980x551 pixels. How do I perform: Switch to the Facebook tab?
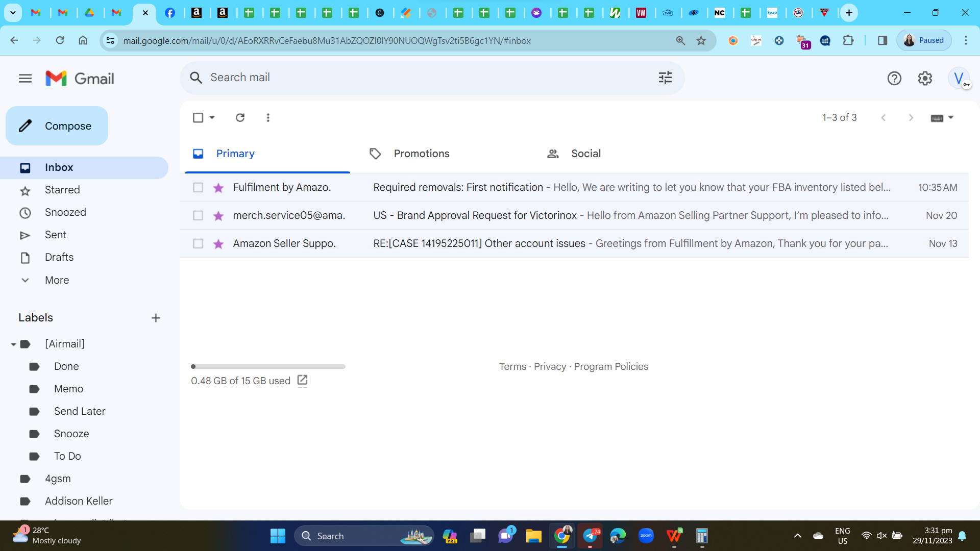pos(170,13)
